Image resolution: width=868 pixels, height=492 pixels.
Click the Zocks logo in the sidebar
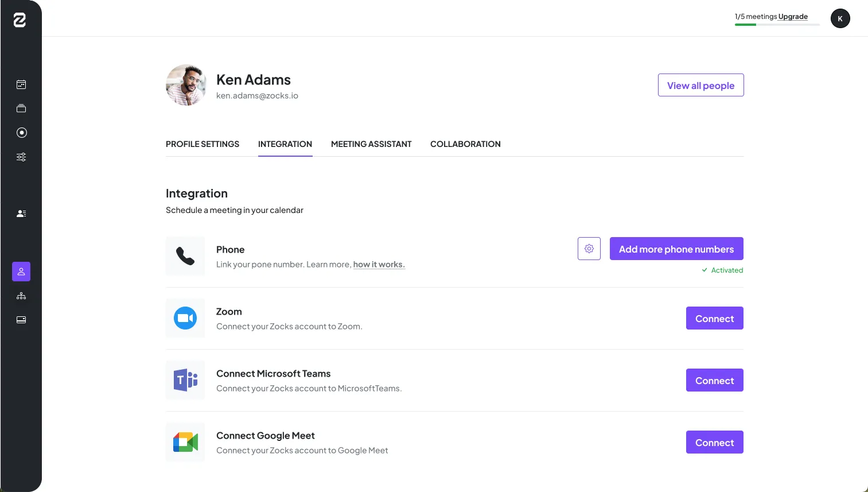pos(20,20)
